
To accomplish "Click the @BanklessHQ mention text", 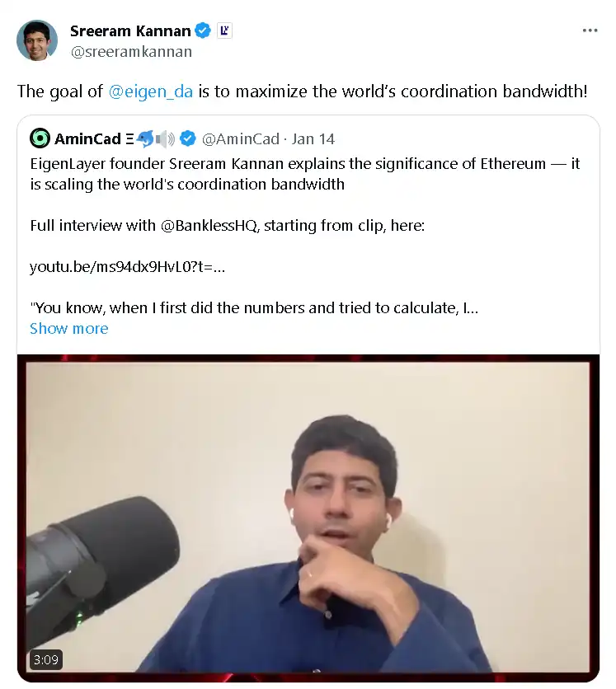I will pyautogui.click(x=209, y=226).
